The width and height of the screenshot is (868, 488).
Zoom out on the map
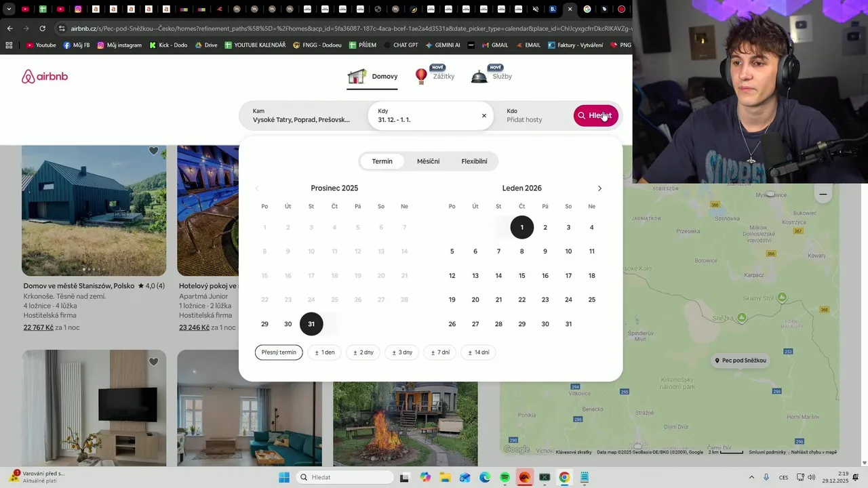823,195
